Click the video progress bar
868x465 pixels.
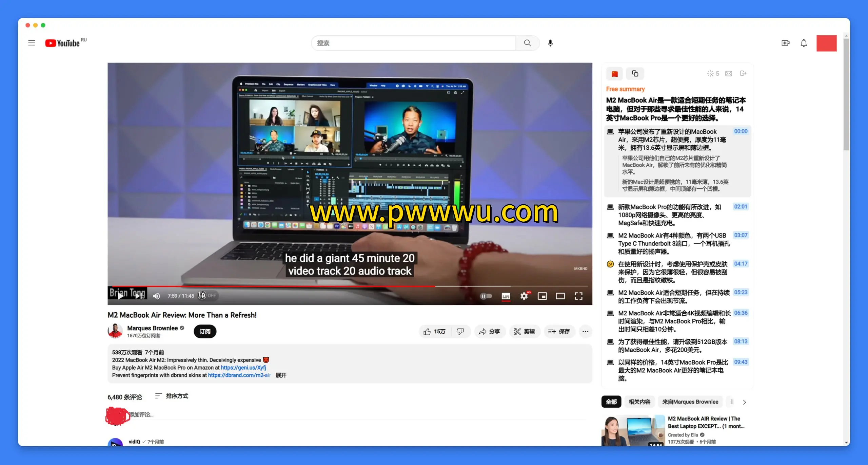(x=339, y=286)
